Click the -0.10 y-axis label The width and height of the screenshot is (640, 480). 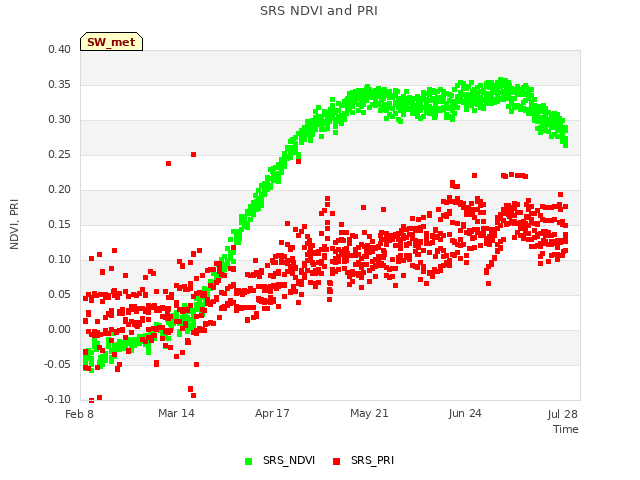pyautogui.click(x=58, y=400)
